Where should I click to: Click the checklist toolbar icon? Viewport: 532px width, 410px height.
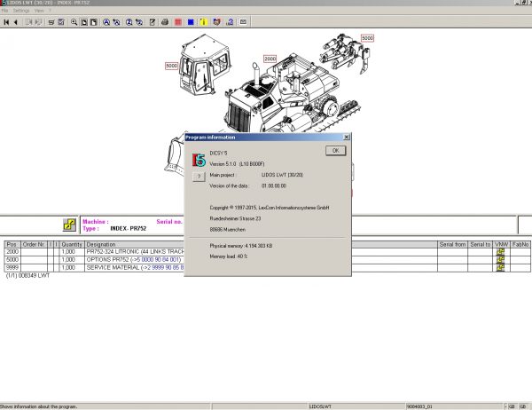(61, 22)
